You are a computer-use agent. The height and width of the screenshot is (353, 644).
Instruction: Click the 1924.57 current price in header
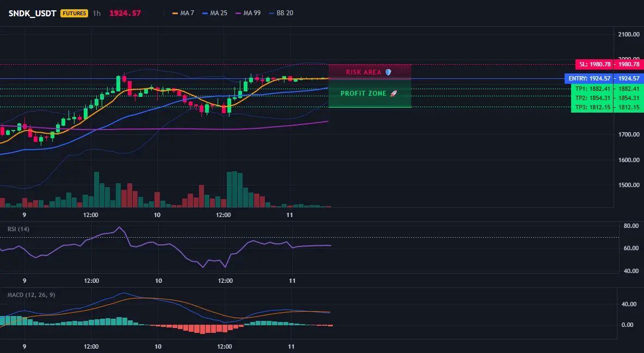click(x=125, y=13)
